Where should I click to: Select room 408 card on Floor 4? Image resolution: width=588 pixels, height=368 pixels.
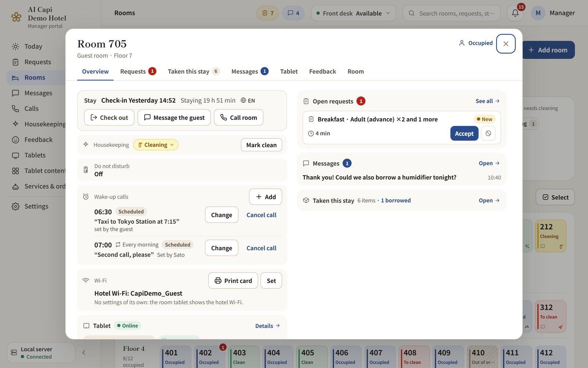[414, 357]
